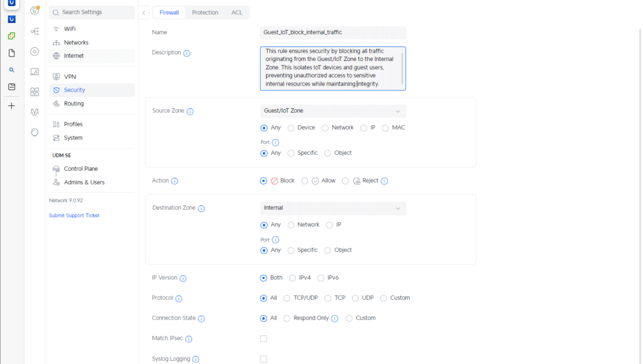
Task: Show info tooltip beside Reject
Action: click(384, 181)
